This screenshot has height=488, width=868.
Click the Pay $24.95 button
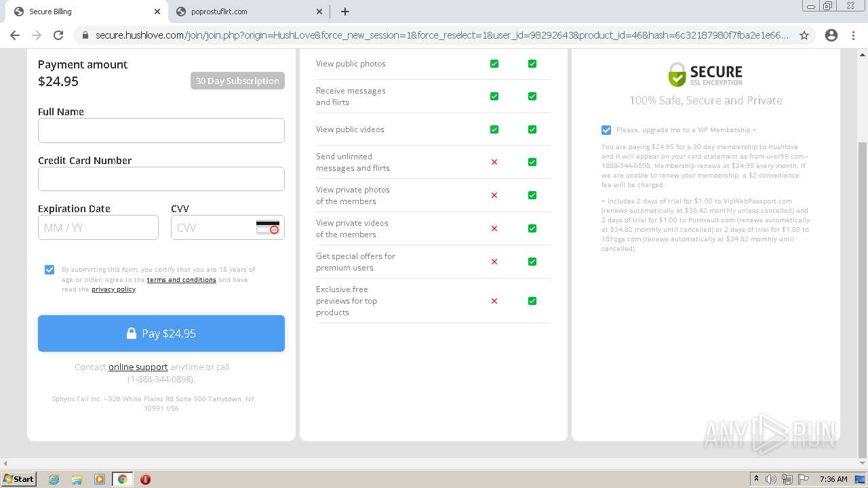click(161, 333)
